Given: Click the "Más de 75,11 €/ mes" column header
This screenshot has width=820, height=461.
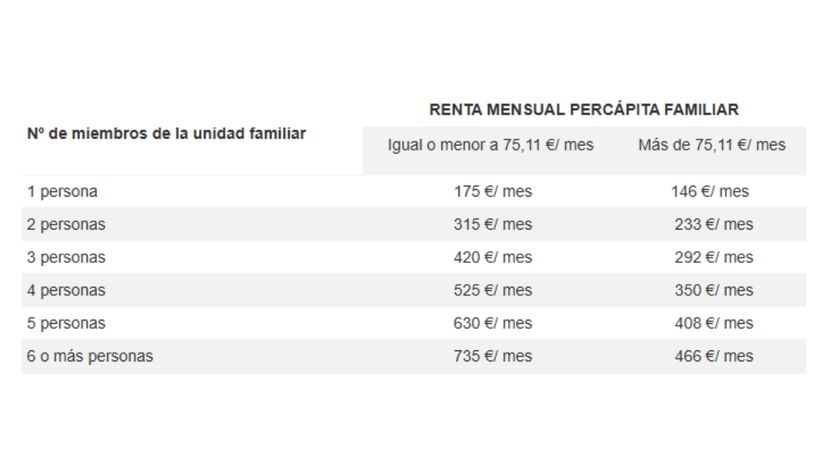Looking at the screenshot, I should click(x=711, y=145).
